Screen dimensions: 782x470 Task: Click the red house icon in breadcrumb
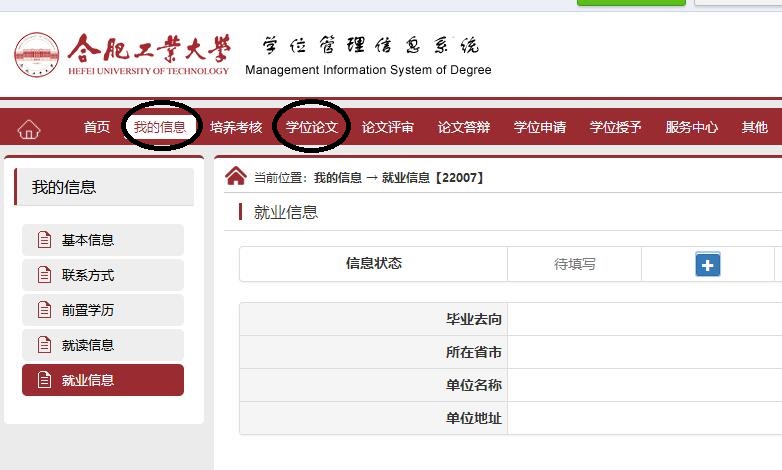coord(236,177)
